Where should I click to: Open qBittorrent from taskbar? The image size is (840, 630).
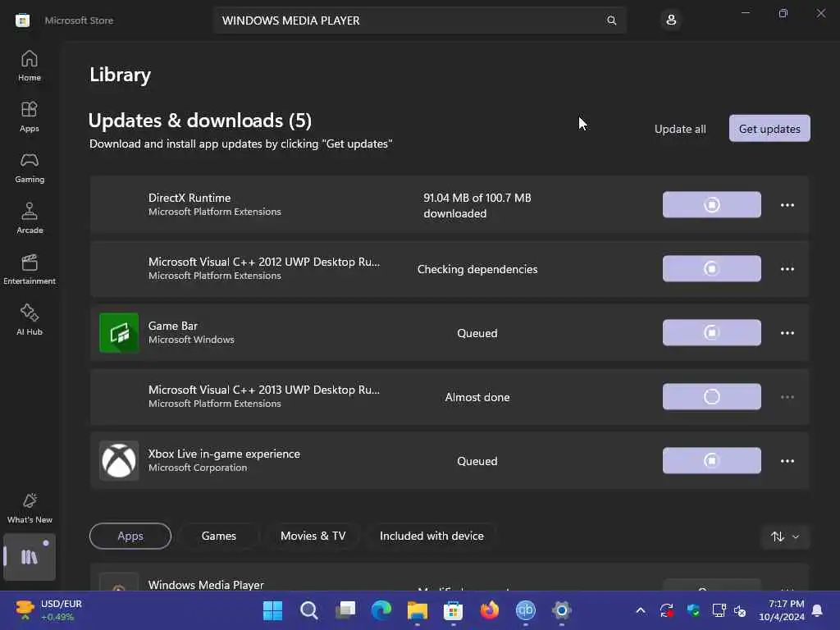526,610
